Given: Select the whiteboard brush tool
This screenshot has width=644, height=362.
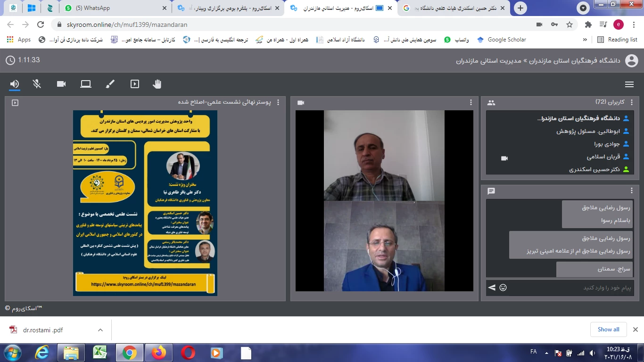Looking at the screenshot, I should pos(110,84).
